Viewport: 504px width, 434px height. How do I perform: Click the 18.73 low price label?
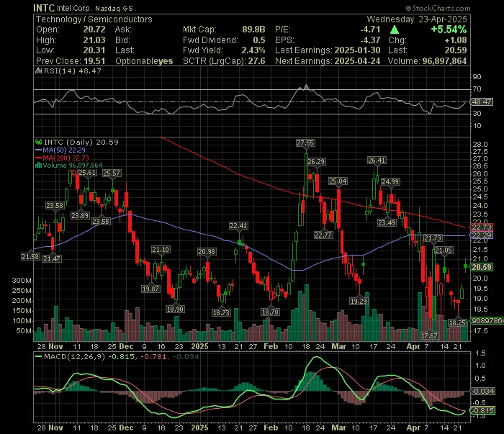[222, 312]
